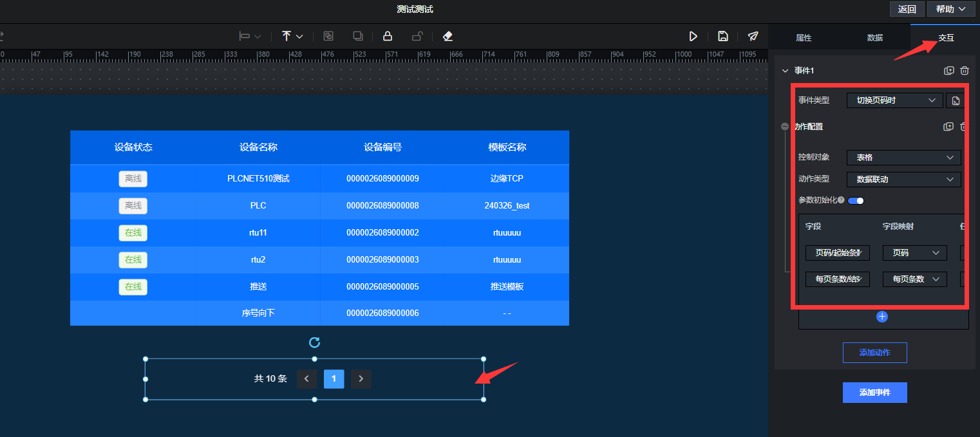Screen dimensions: 980x437
Task: Click the 添加事件 button
Action: [x=874, y=393]
